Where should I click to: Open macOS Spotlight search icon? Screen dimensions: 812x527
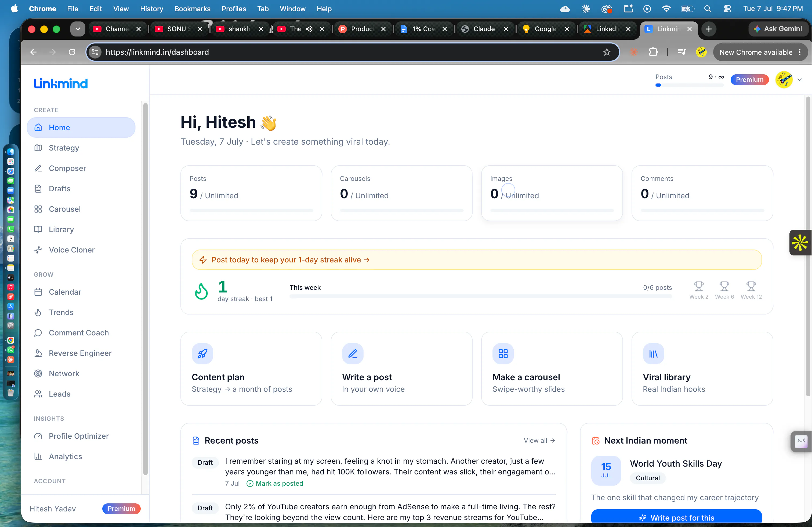click(x=708, y=9)
